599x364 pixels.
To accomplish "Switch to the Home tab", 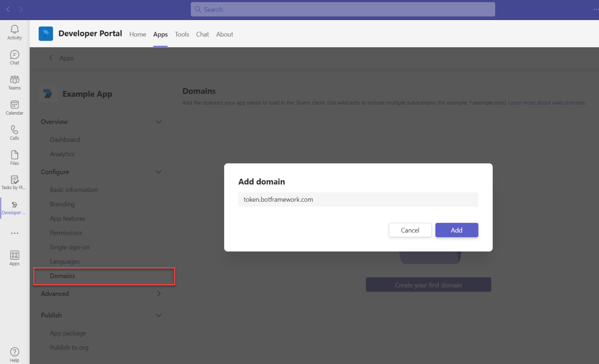I will point(138,34).
